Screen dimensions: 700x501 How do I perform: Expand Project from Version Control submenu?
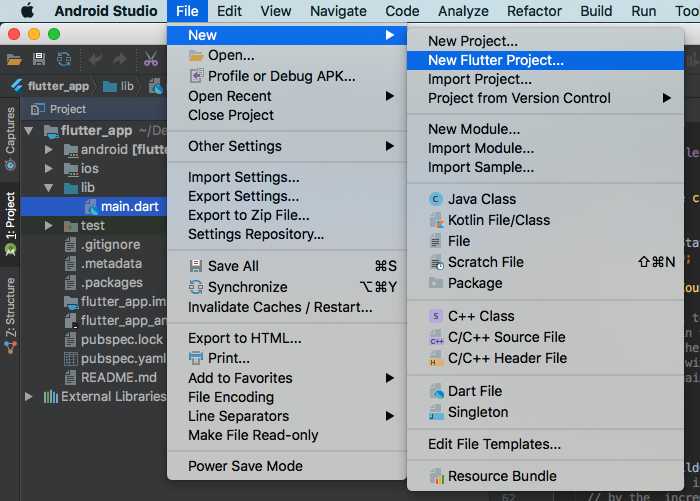[x=545, y=98]
